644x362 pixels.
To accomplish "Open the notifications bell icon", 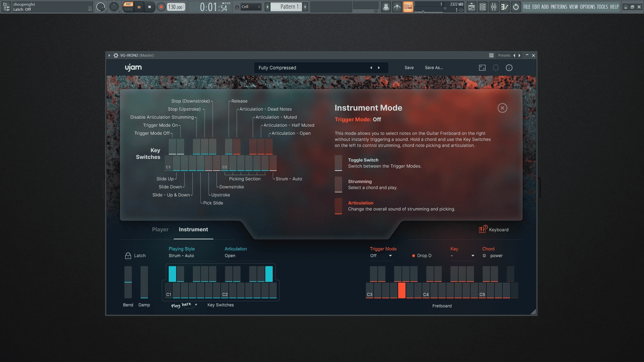I will (495, 68).
